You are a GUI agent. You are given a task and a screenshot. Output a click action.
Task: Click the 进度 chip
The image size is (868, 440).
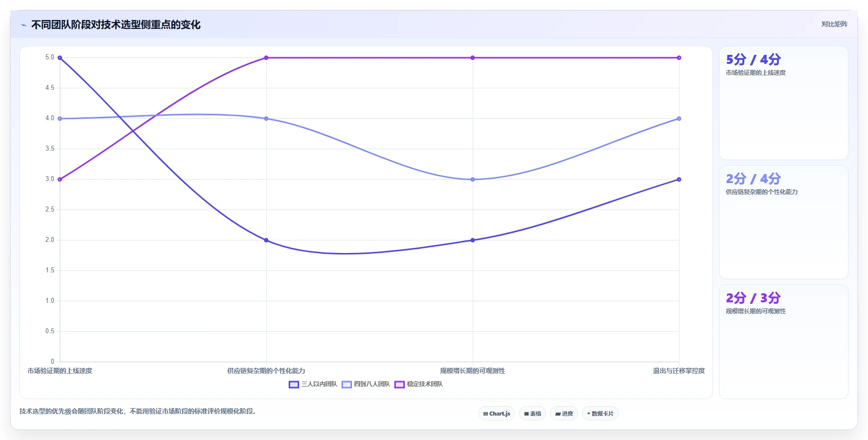(564, 414)
